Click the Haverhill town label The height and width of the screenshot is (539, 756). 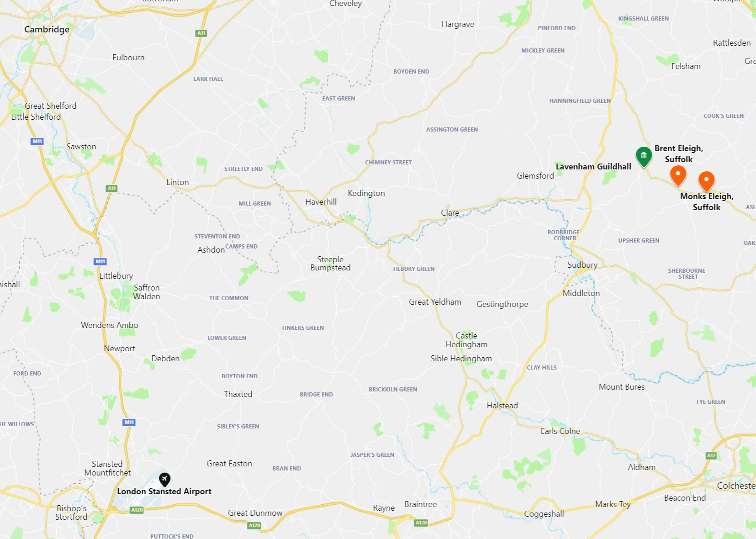(x=321, y=202)
